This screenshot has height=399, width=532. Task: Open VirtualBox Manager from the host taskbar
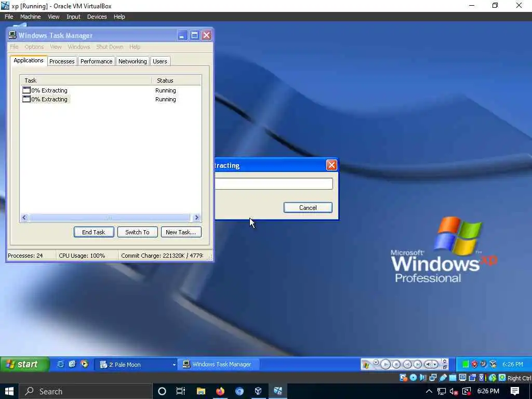coord(258,391)
